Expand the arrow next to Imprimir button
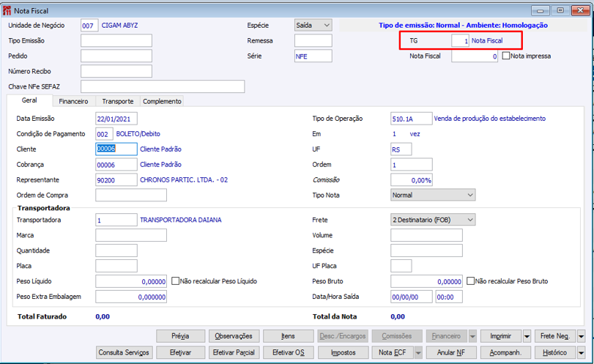Image resolution: width=594 pixels, height=364 pixels. 527,336
